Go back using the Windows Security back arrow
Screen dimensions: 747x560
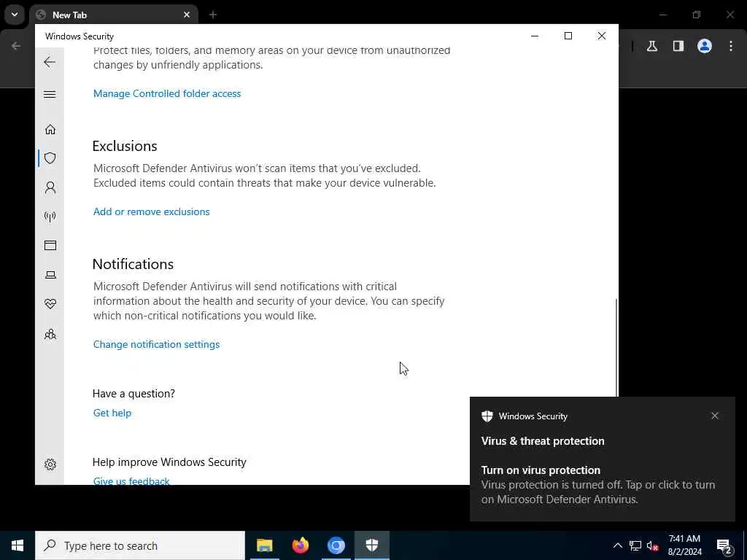[50, 62]
